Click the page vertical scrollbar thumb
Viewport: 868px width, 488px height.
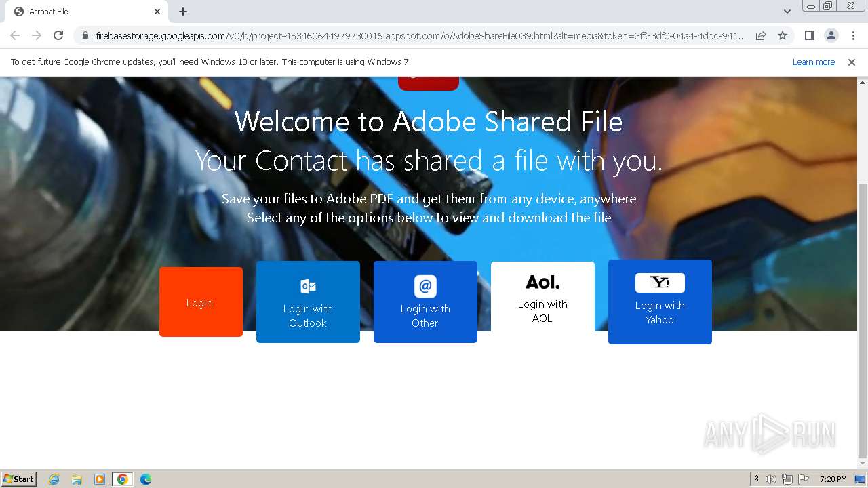click(x=862, y=321)
